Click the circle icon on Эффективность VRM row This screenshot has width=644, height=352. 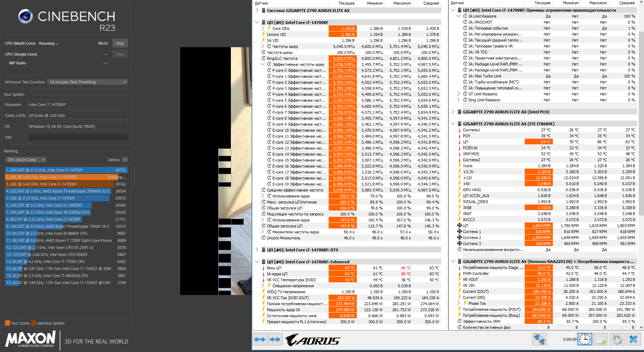pos(459,321)
